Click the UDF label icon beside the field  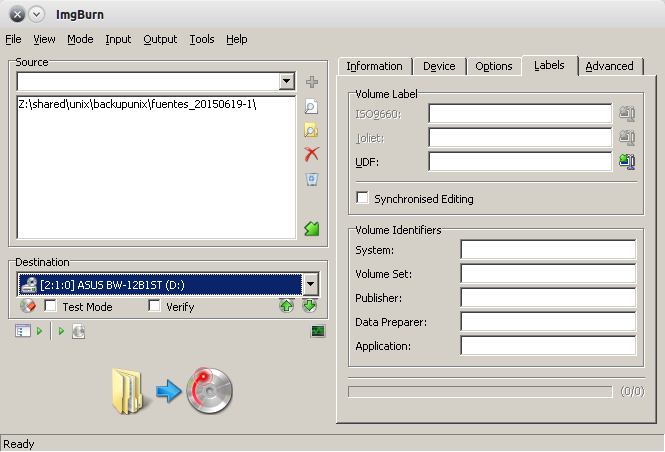(627, 161)
